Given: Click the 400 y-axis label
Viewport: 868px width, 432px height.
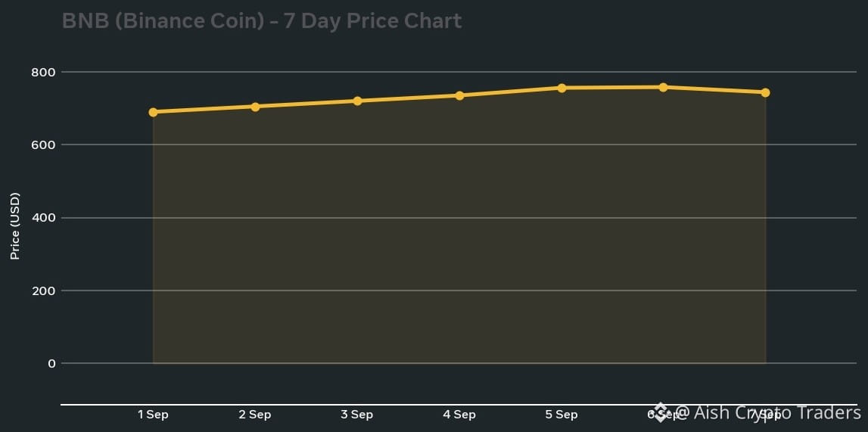Looking at the screenshot, I should 43,218.
